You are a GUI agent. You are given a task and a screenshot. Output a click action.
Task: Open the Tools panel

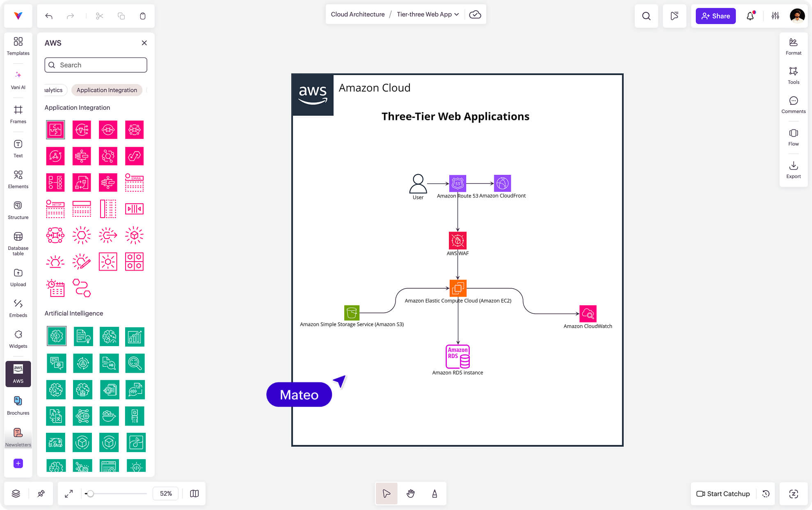click(794, 76)
